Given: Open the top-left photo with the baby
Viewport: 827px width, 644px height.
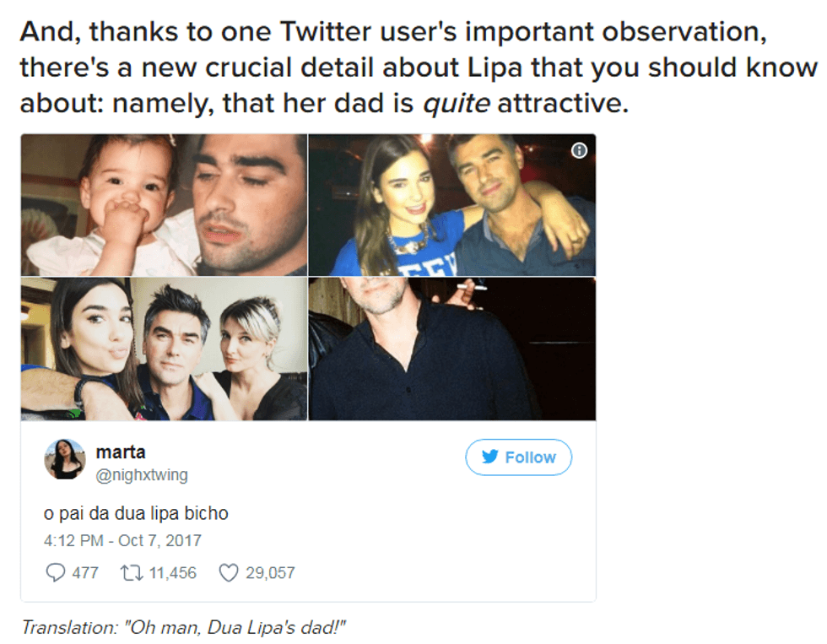Looking at the screenshot, I should point(164,204).
